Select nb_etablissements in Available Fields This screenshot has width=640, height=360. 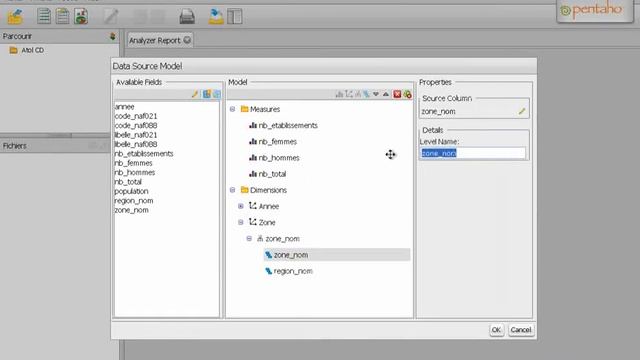(x=144, y=154)
